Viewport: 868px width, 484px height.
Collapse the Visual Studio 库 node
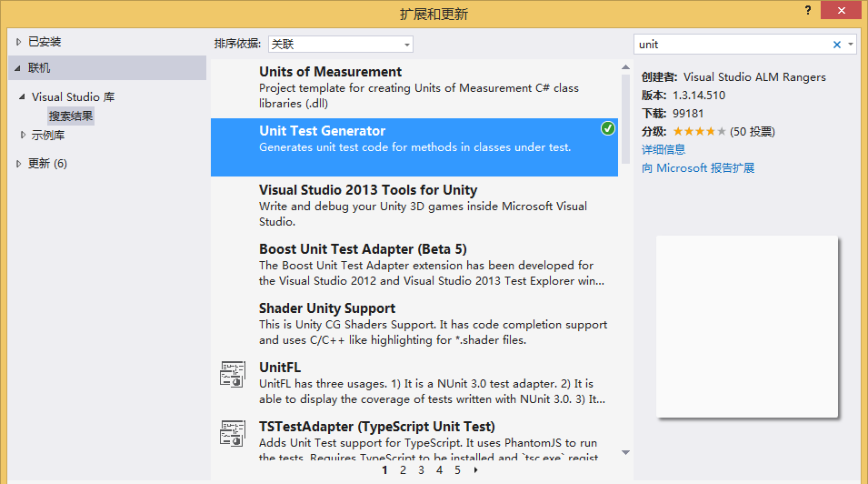(x=22, y=96)
